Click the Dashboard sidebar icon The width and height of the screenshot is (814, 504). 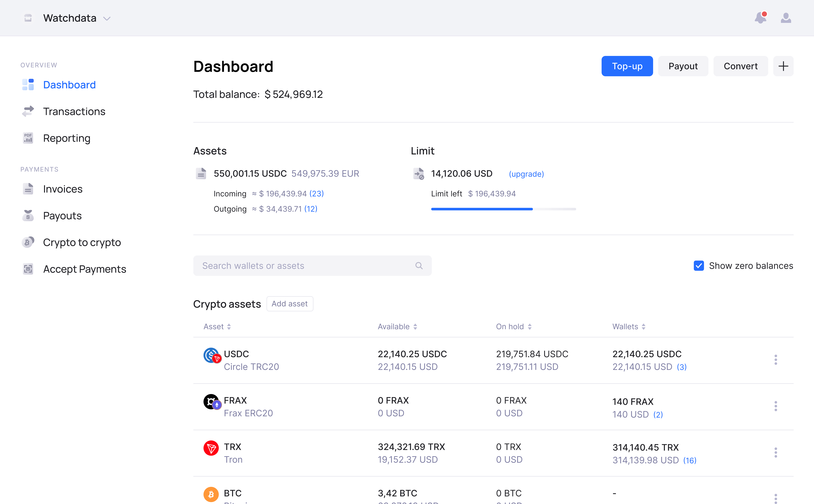28,85
